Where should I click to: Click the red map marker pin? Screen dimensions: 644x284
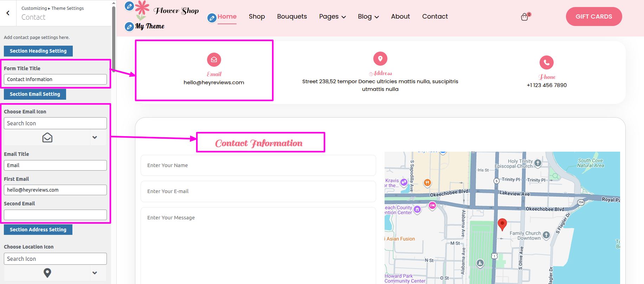(502, 224)
